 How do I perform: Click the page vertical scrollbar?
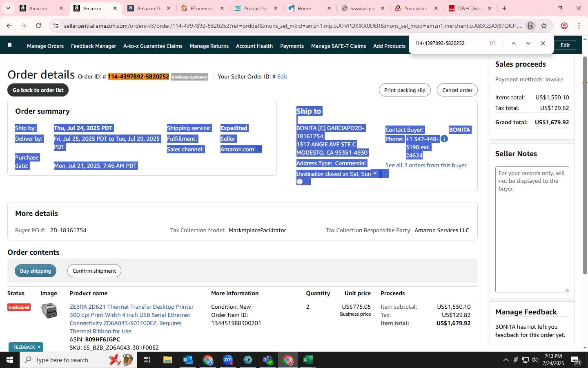(585, 166)
